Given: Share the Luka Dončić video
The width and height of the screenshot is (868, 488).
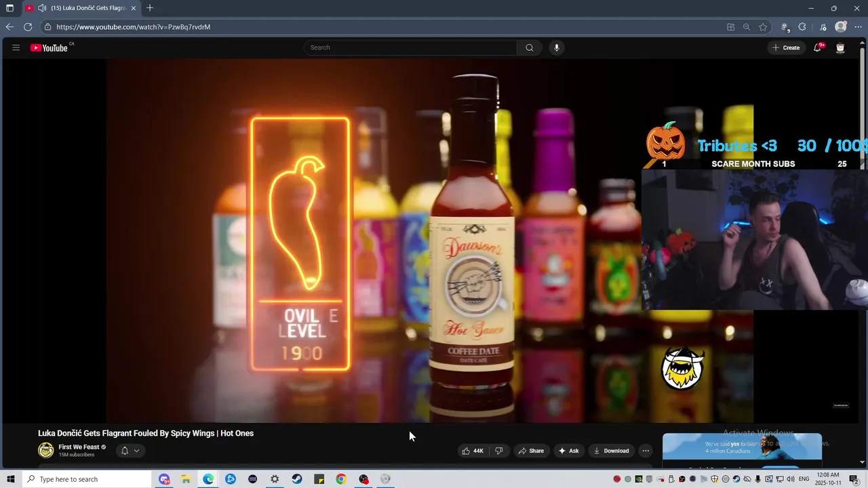Looking at the screenshot, I should pyautogui.click(x=531, y=451).
